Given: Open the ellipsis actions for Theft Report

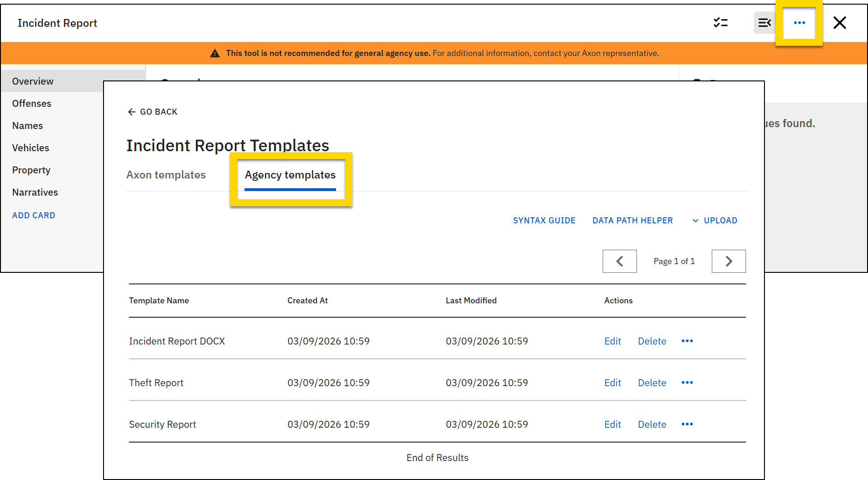Looking at the screenshot, I should click(x=687, y=383).
